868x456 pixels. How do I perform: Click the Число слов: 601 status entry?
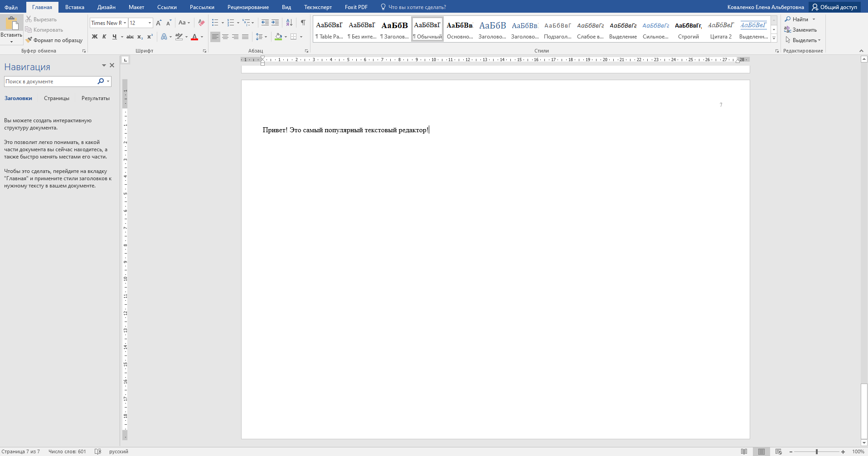click(x=67, y=451)
